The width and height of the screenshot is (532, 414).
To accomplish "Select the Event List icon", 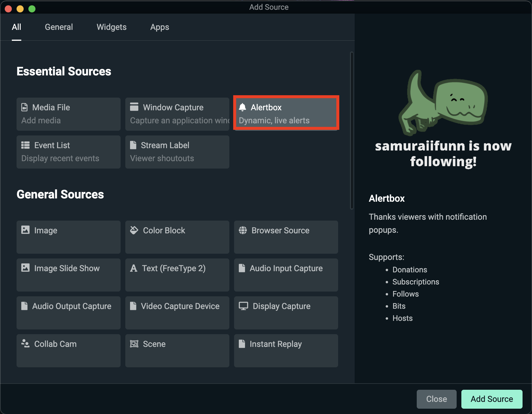I will 25,145.
